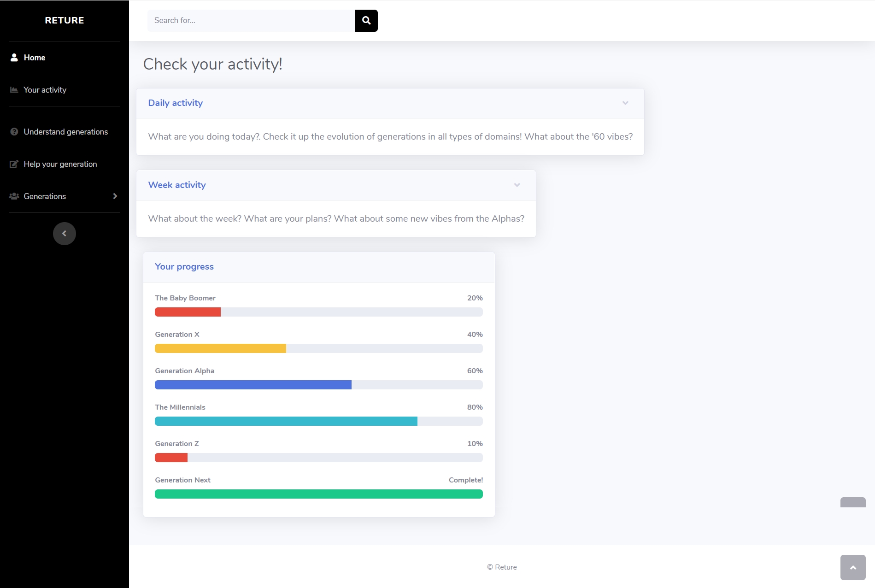875x588 pixels.
Task: Expand the Generations submenu chevron
Action: point(115,196)
